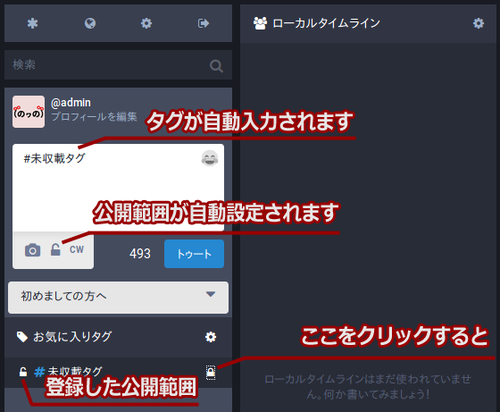Viewport: 500px width, 412px height.
Task: Click the 493 character counter
Action: pyautogui.click(x=140, y=254)
